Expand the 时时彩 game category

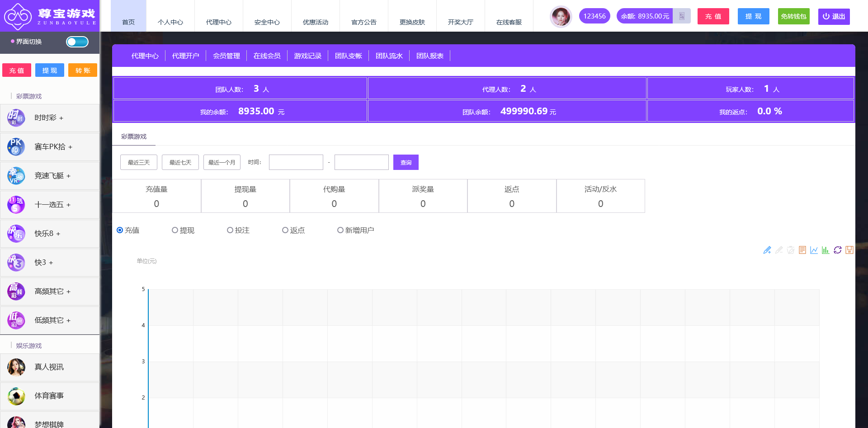point(49,118)
